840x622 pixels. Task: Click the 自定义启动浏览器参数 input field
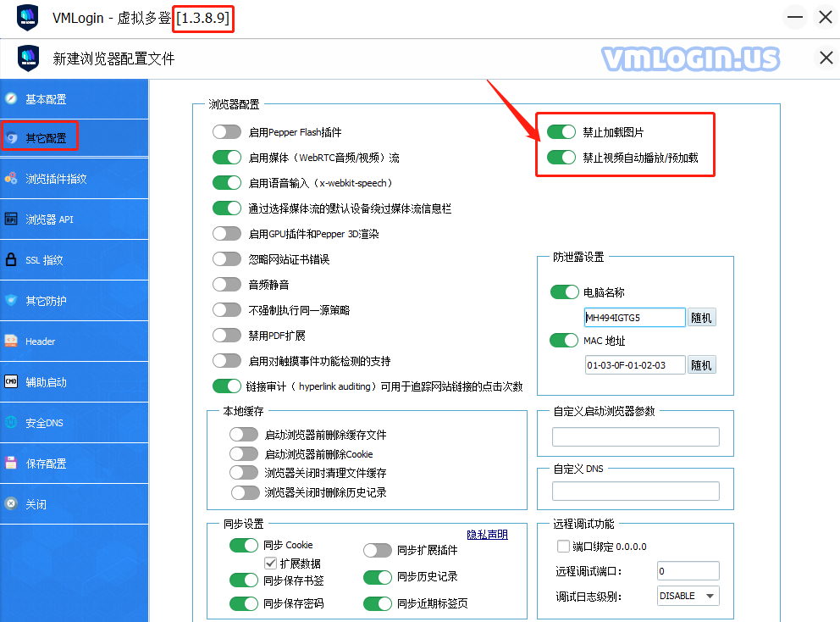click(636, 436)
